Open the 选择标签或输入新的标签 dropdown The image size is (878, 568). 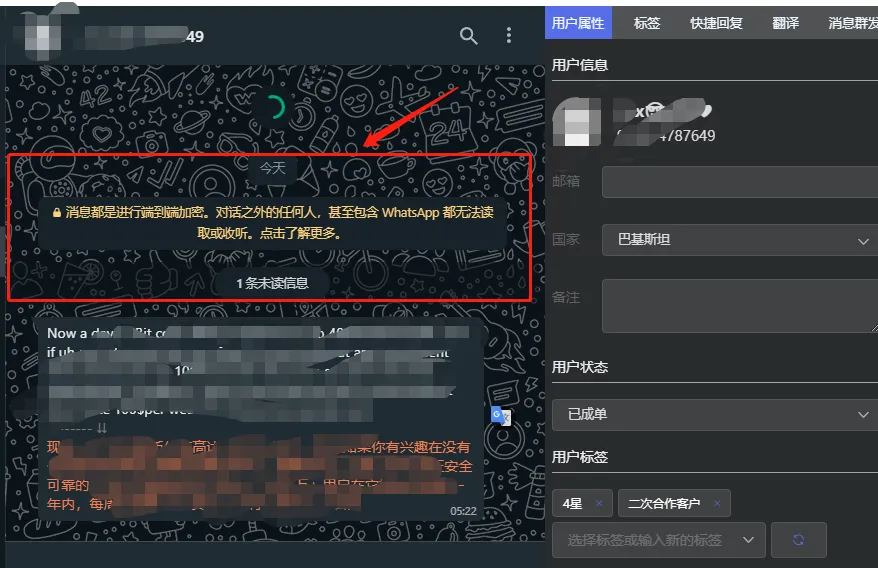coord(658,540)
